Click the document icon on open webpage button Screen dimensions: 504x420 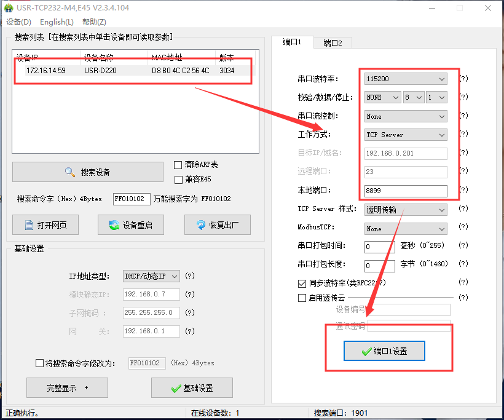(28, 225)
